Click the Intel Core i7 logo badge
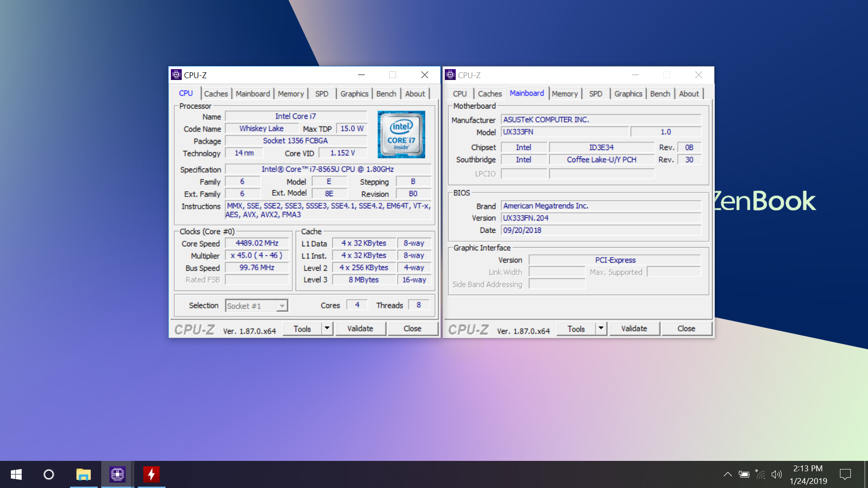The height and width of the screenshot is (488, 868). coord(401,134)
